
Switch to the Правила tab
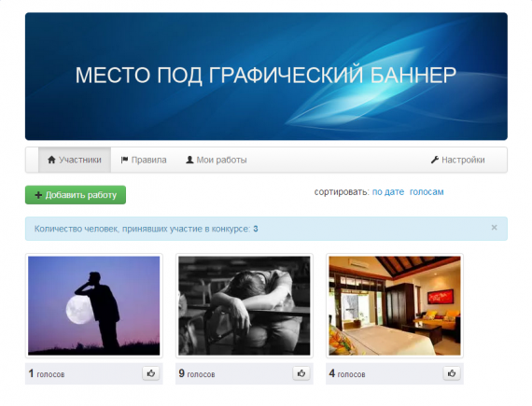tap(144, 160)
